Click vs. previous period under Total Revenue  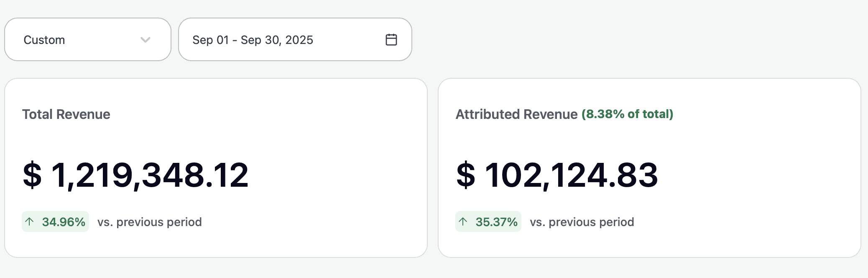[150, 222]
